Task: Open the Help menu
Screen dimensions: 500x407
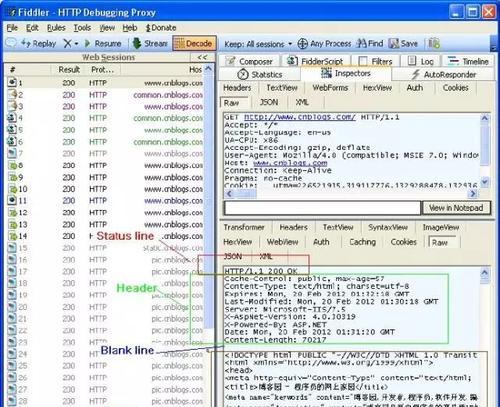Action: (x=130, y=28)
